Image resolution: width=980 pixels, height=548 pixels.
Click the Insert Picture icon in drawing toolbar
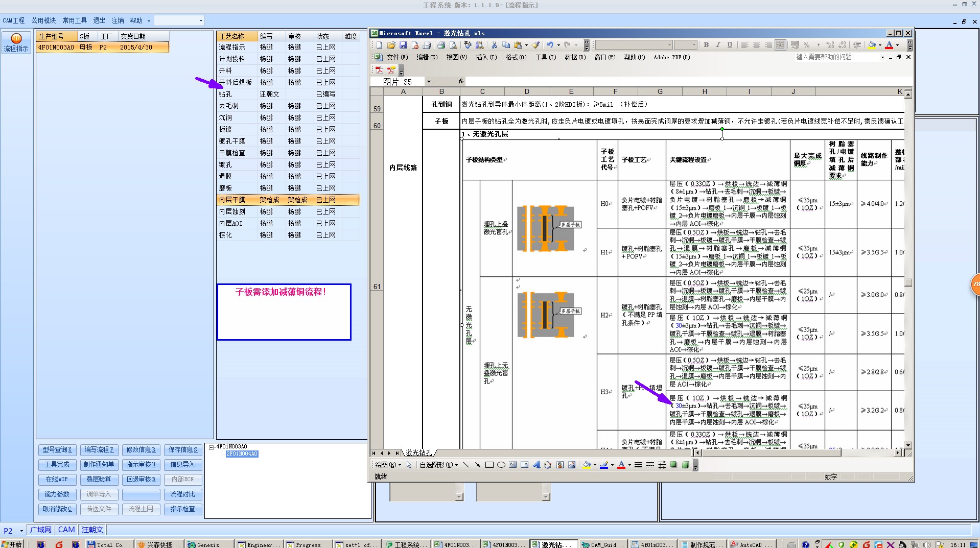572,465
